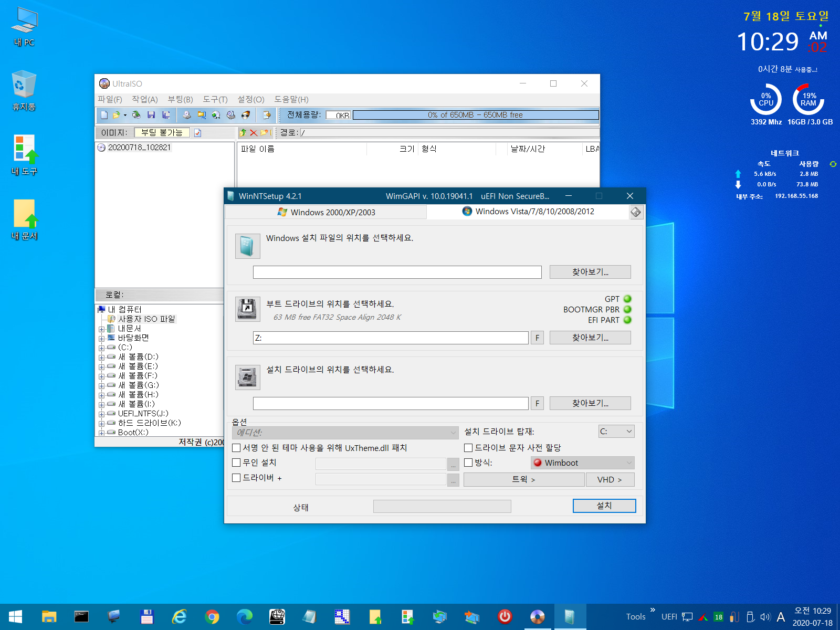Click 찾아보기 for boot drive
Screen dimensions: 840x630
[x=590, y=338]
